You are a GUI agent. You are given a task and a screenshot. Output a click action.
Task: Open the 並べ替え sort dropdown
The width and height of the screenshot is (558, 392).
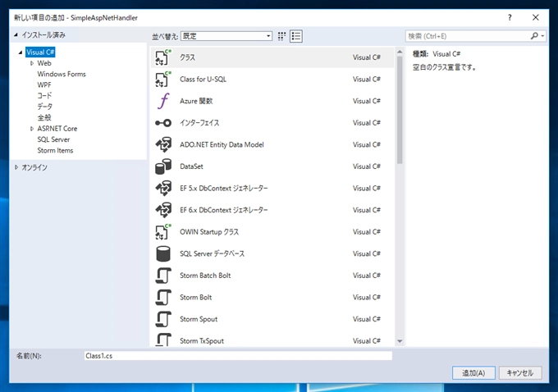coord(226,36)
